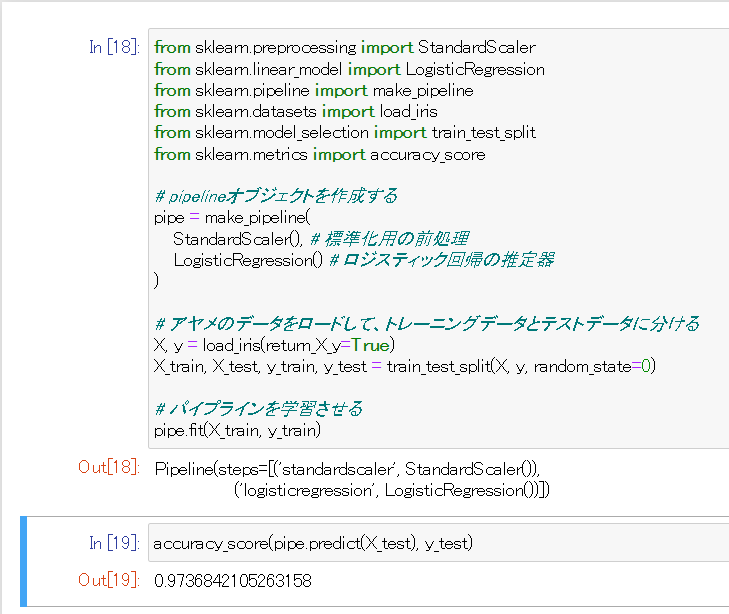Click the StandardScaler() argument line in pipeline
Viewport: 729px width, 614px height.
321,239
